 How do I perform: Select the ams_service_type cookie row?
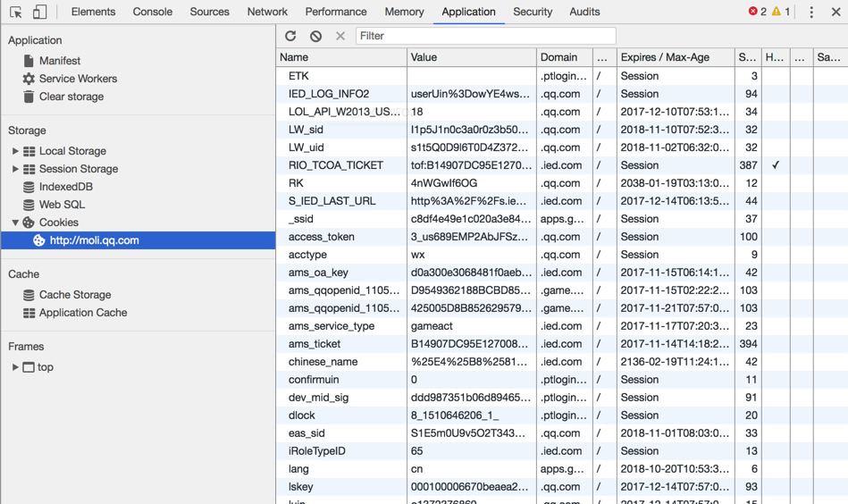click(x=562, y=326)
